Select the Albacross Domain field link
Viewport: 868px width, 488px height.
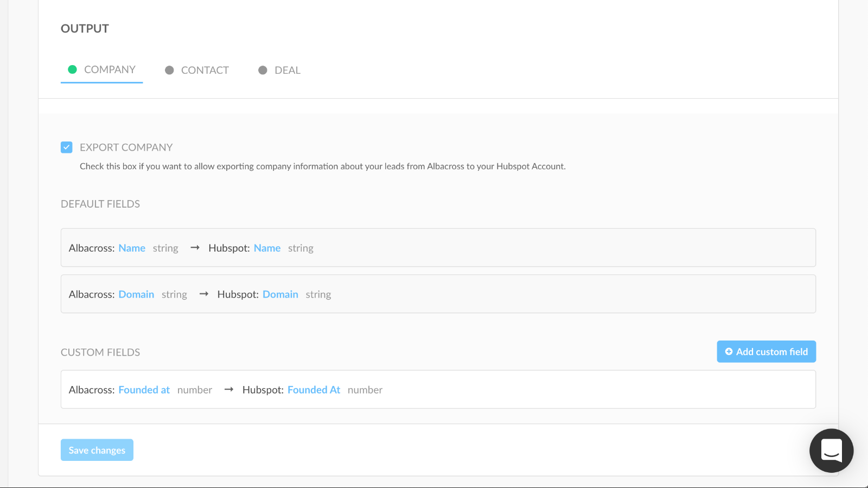tap(136, 294)
